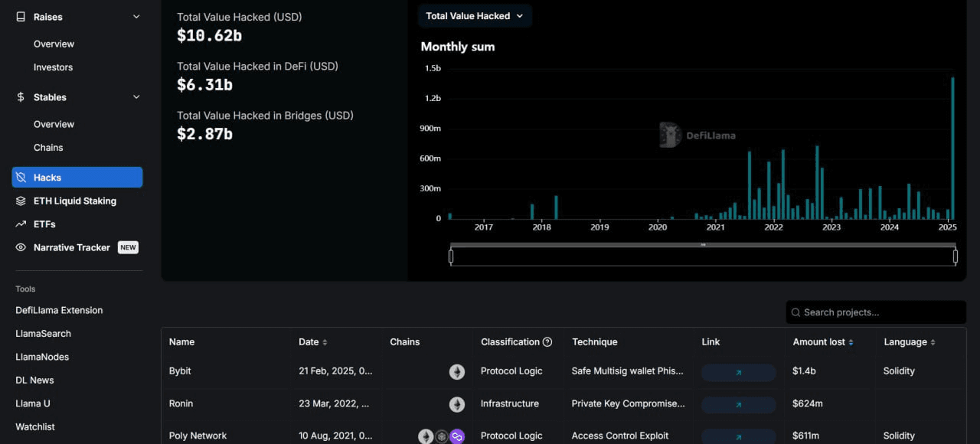The width and height of the screenshot is (980, 444).
Task: Click the Classification column help icon
Action: pos(547,342)
